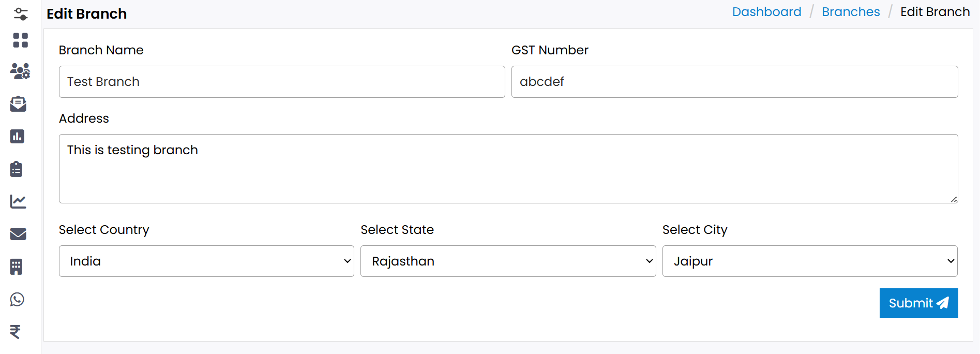Focus the GST Number input field
980x354 pixels.
pyautogui.click(x=734, y=82)
